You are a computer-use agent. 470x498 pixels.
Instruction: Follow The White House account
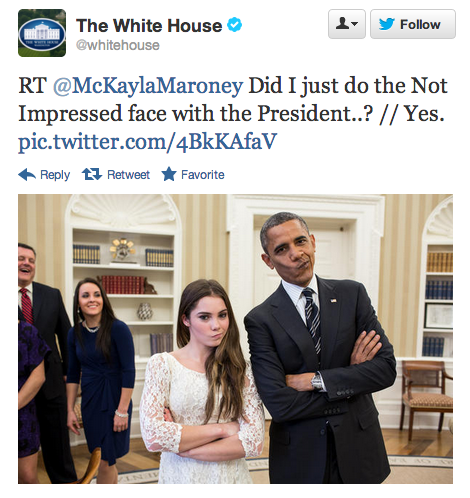coord(413,24)
